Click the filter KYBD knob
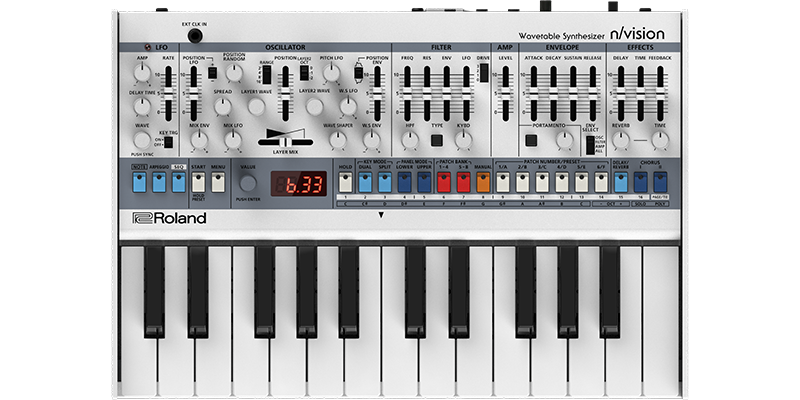 [x=463, y=140]
